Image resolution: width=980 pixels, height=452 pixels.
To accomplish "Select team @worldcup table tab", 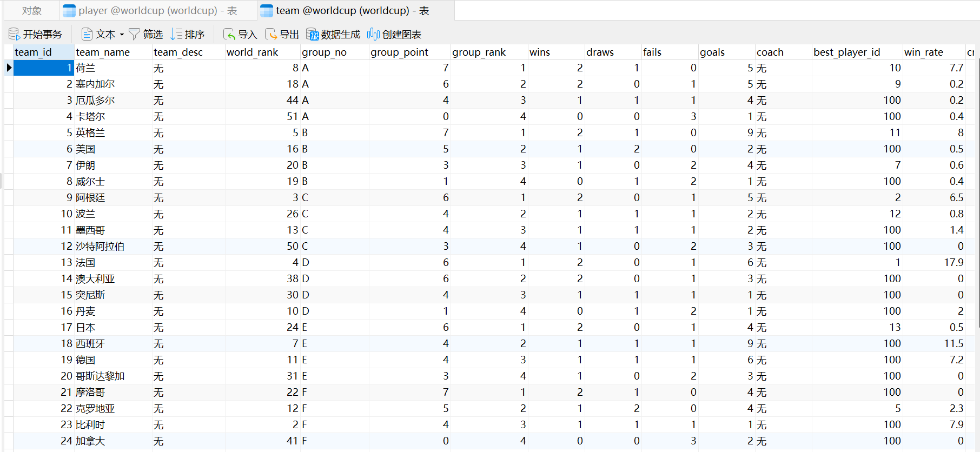I will [355, 11].
